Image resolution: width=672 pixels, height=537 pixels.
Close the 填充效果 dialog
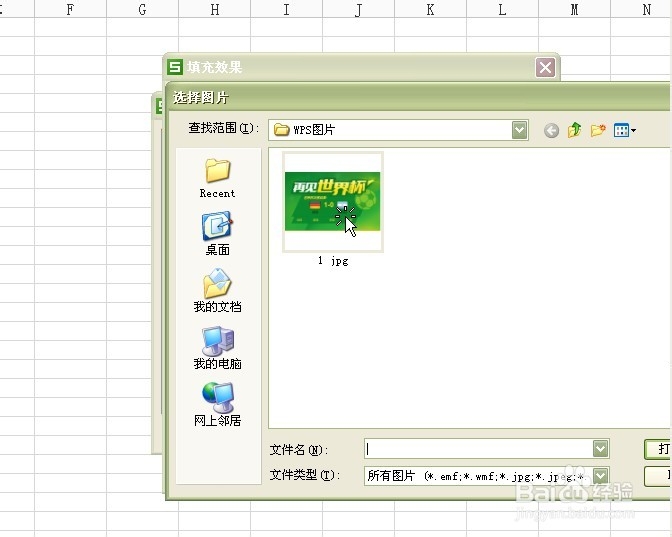[x=546, y=68]
